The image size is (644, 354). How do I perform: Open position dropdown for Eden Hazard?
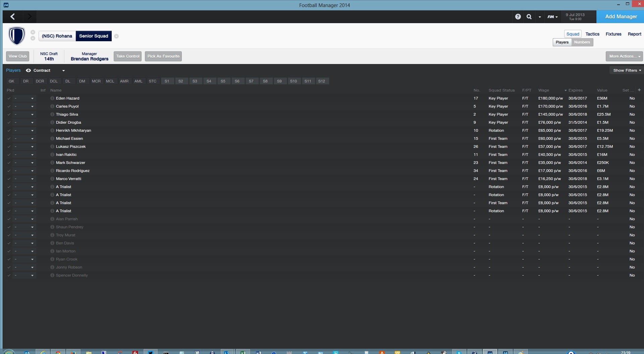24,98
